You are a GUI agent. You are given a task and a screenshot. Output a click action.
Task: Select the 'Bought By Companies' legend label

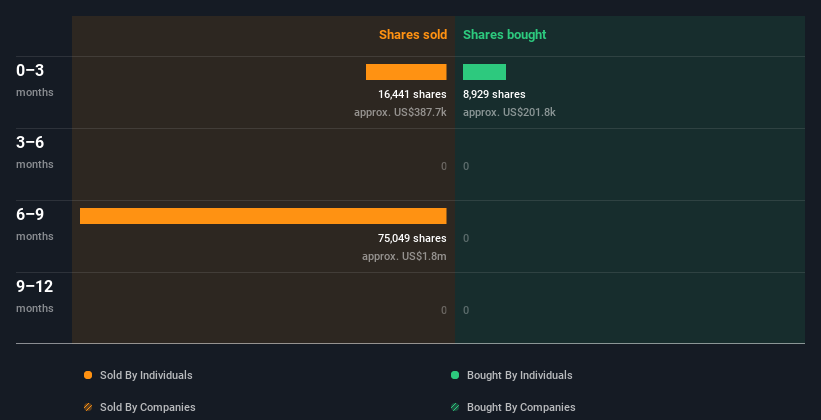pos(521,407)
